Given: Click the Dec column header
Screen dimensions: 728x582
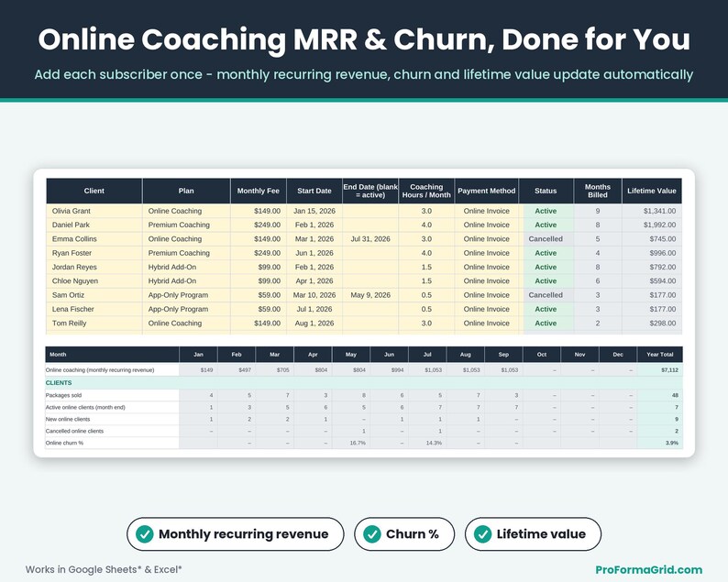Looking at the screenshot, I should 618,354.
